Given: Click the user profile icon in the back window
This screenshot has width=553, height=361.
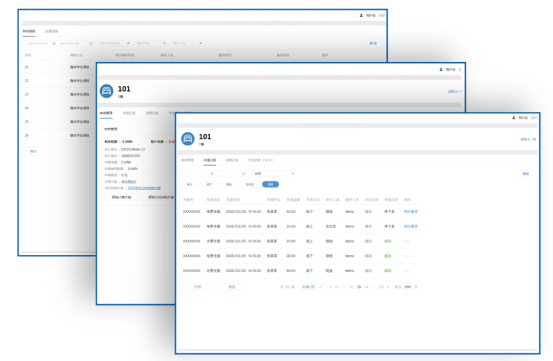Looking at the screenshot, I should [x=361, y=16].
